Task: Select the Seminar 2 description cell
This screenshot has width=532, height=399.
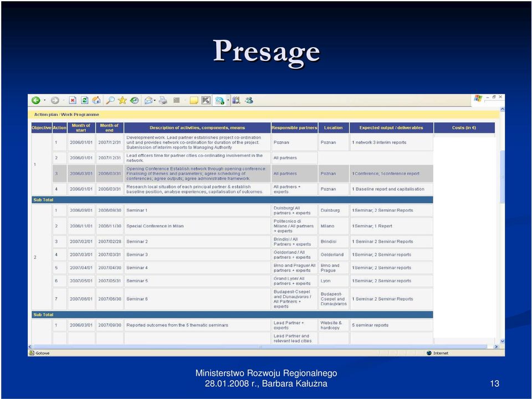Action: (x=197, y=242)
